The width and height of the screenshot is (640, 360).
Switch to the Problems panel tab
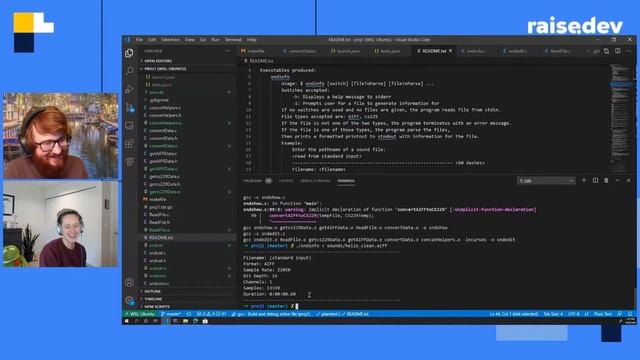pyautogui.click(x=257, y=180)
